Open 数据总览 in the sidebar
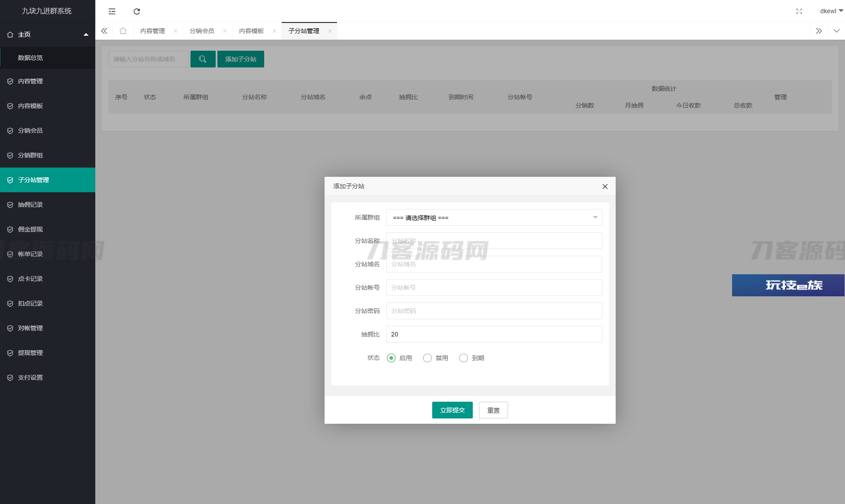 (x=48, y=58)
